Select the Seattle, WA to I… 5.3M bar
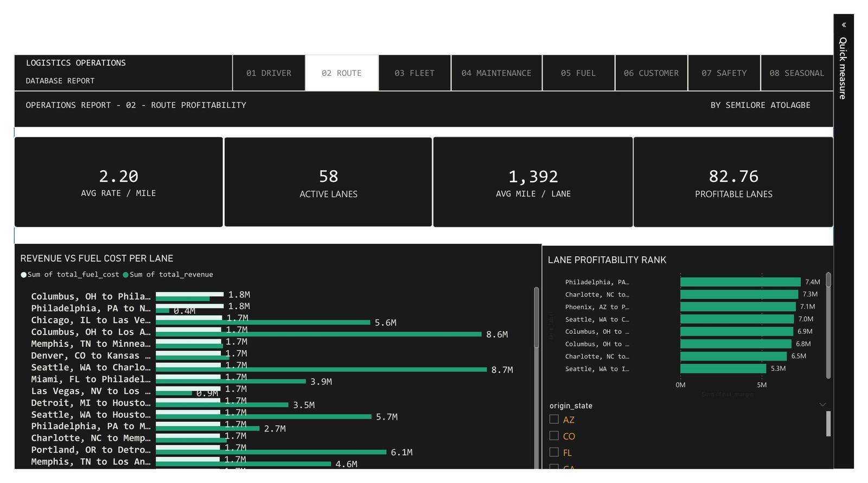Image resolution: width=868 pixels, height=483 pixels. pyautogui.click(x=724, y=369)
